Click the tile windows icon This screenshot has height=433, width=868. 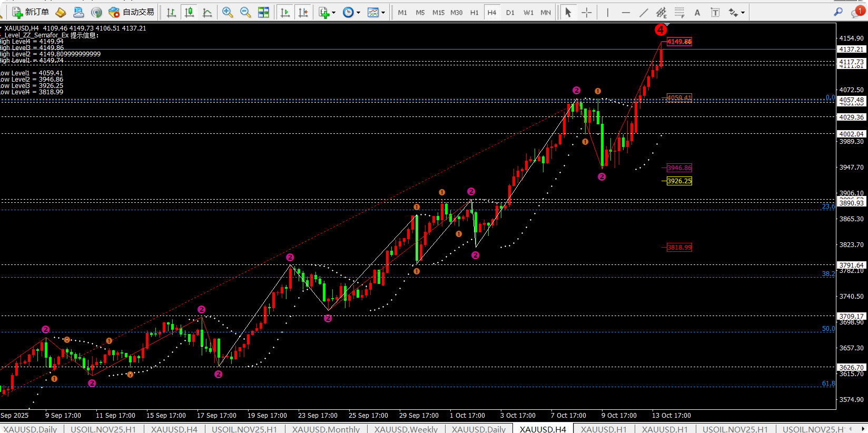pyautogui.click(x=263, y=12)
